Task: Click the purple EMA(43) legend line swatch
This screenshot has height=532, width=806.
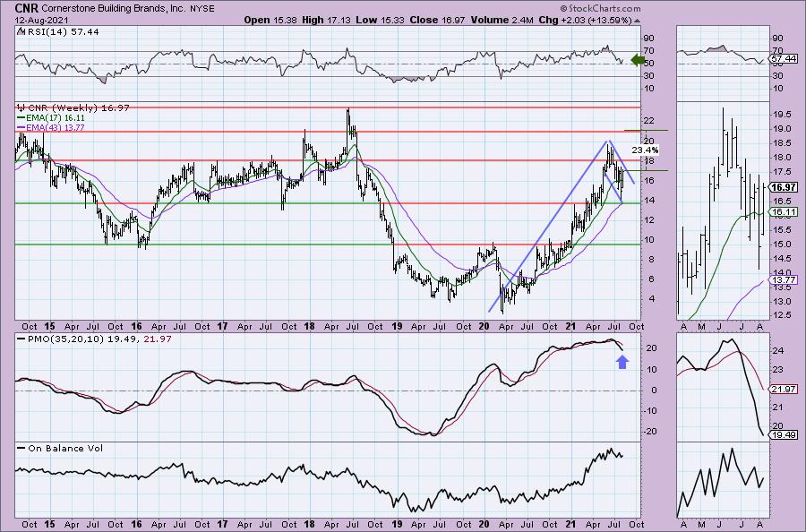Action: [x=21, y=127]
